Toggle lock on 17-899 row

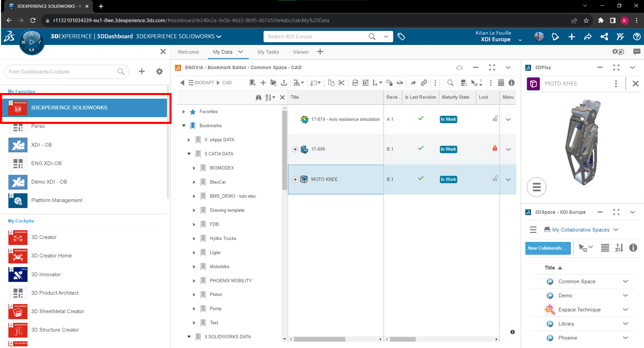(495, 148)
